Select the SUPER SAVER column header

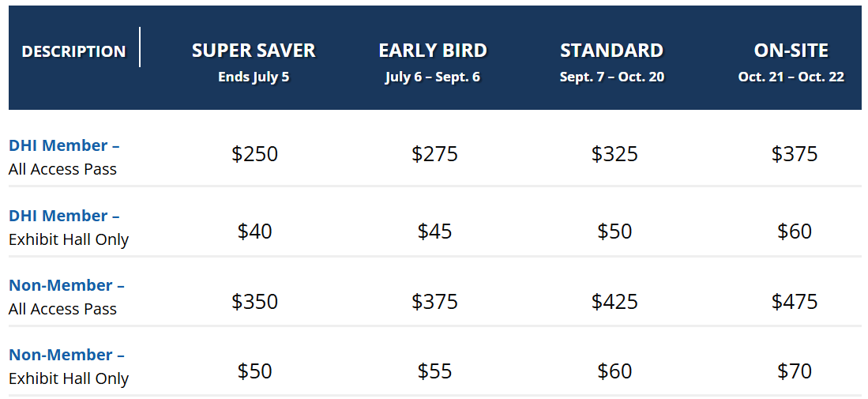pos(254,51)
